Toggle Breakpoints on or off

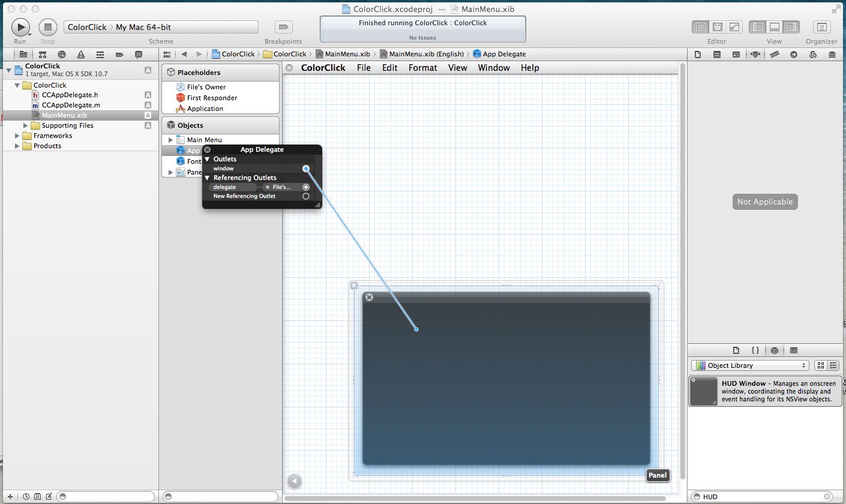[x=283, y=27]
